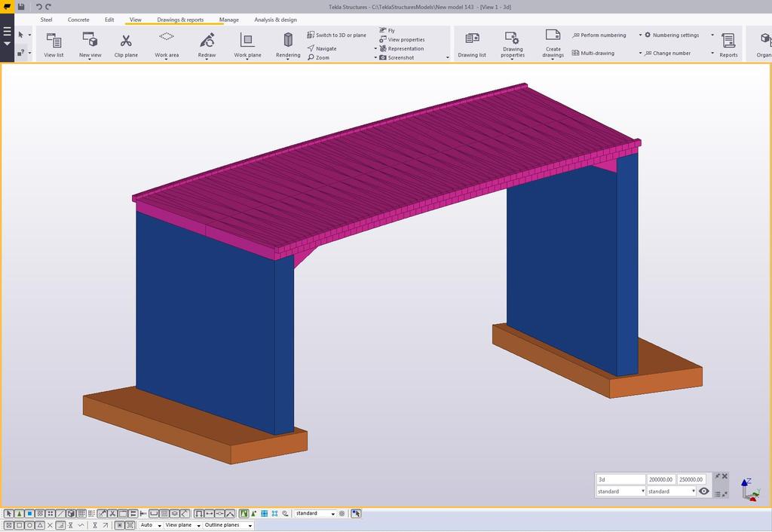
Task: Open the Work area tool
Action: coord(167,44)
